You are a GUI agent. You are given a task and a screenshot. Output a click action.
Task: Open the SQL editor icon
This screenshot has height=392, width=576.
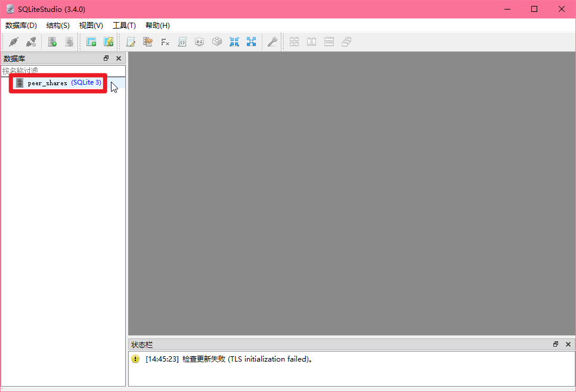pos(131,42)
